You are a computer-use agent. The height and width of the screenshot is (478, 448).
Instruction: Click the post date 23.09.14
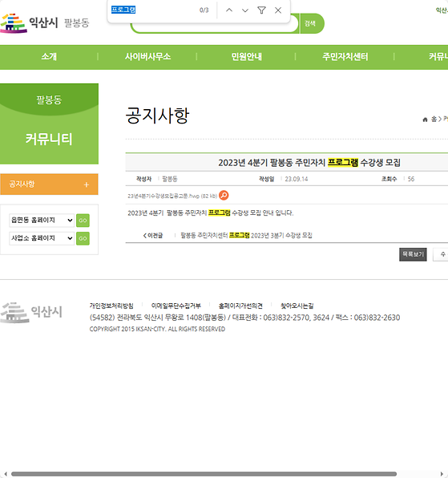point(297,179)
